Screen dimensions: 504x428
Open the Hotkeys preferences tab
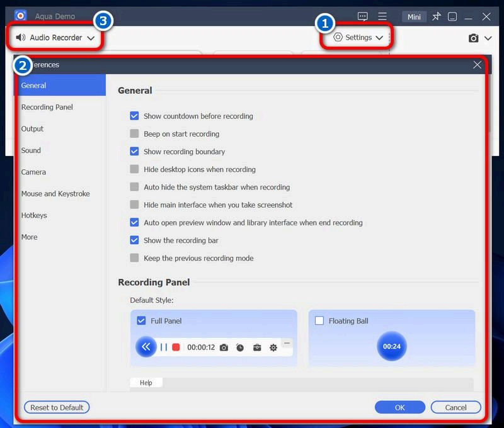tap(60, 215)
